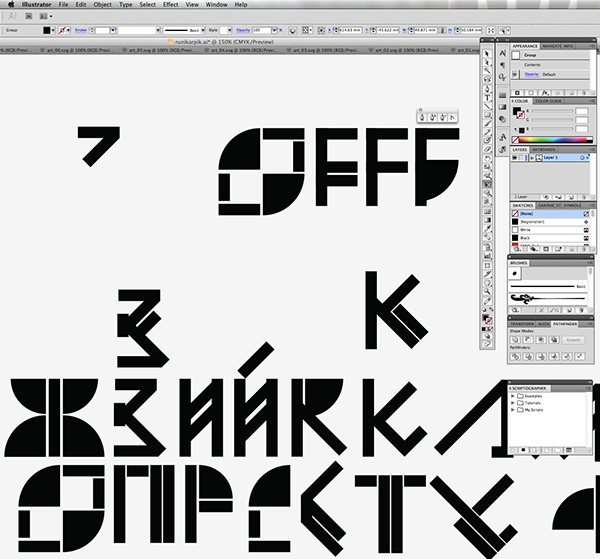Select the Zoom magnifier tool

tap(487, 292)
